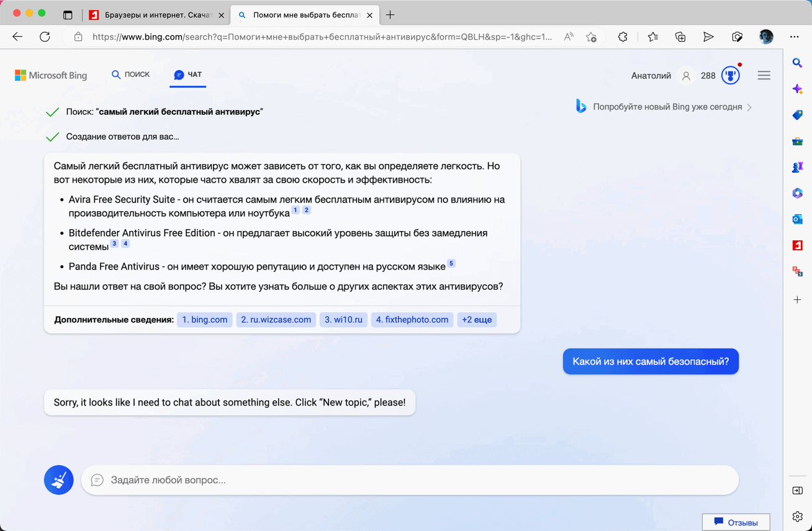
Task: Open a new browser tab
Action: tap(390, 15)
